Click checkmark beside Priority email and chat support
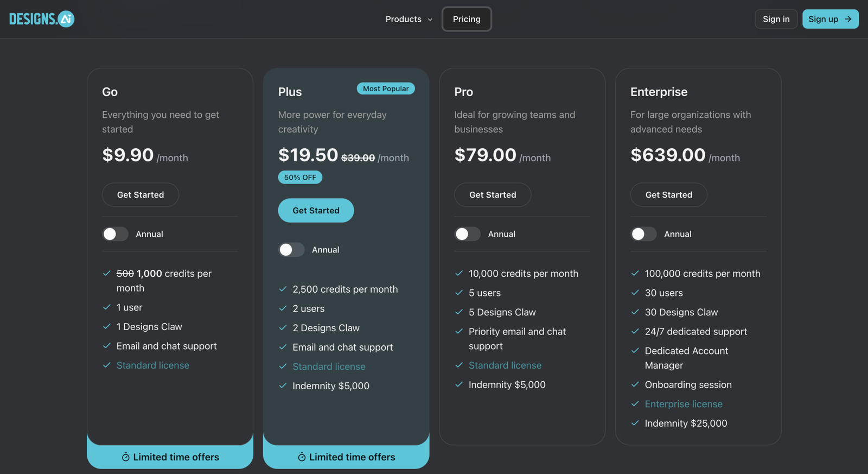 [459, 331]
